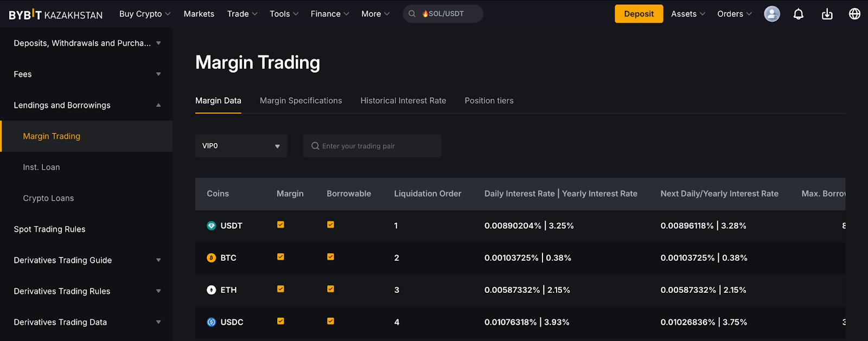This screenshot has width=868, height=341.
Task: Open the language globe icon
Action: click(x=854, y=14)
